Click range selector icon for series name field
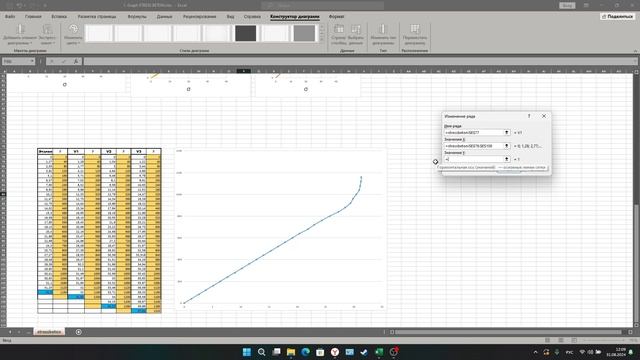 pos(507,133)
